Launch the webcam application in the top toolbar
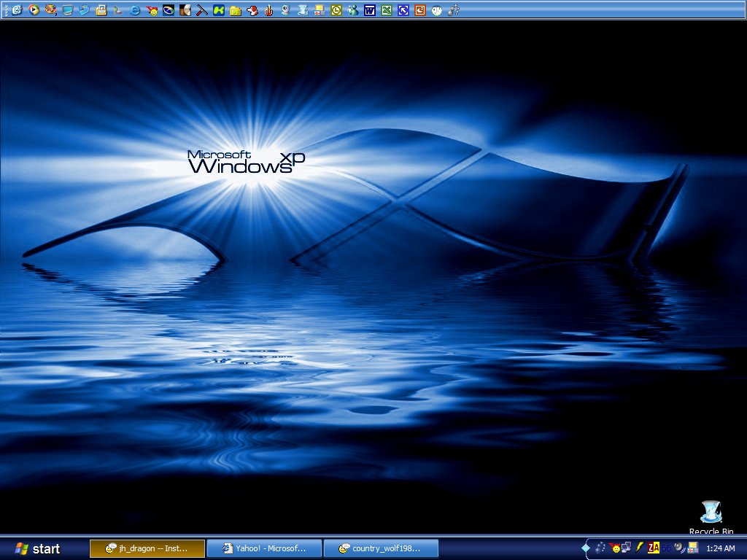Screen dimensions: 747x560 tap(286, 9)
